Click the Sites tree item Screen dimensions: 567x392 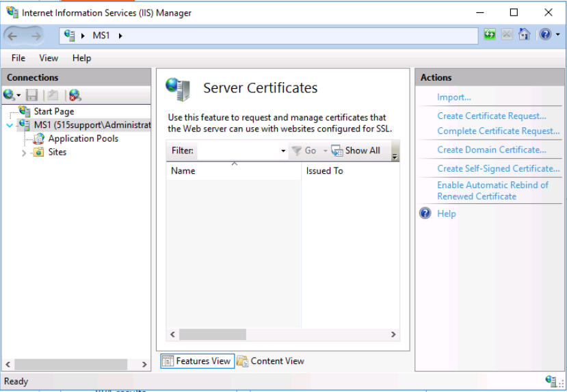57,152
